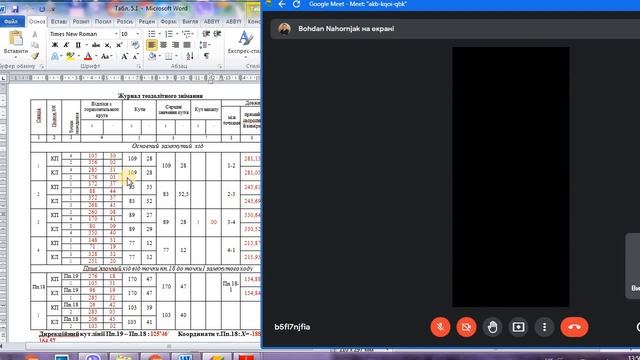This screenshot has width=640, height=360.
Task: Switch to the Home (Основне) ribbon tab
Action: pos(37,21)
